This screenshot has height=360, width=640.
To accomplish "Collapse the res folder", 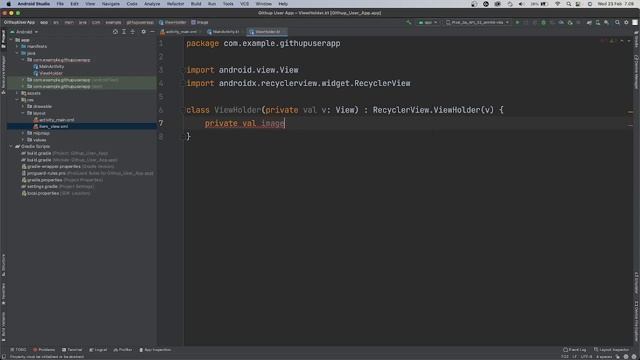I will (17, 100).
